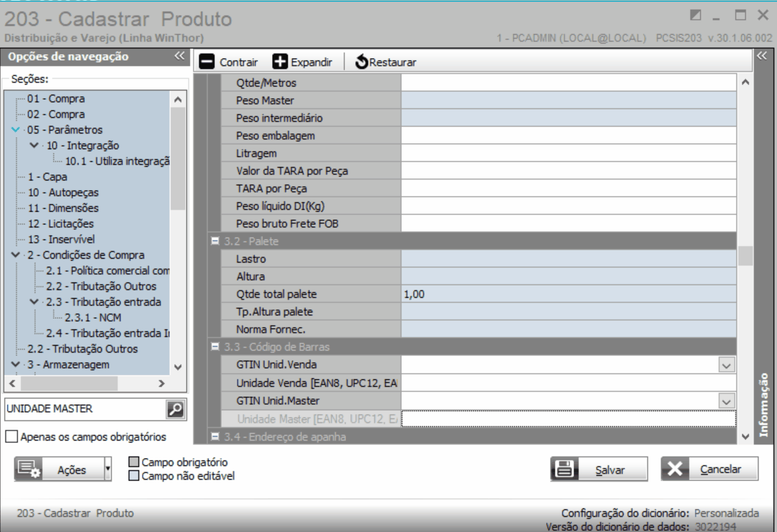This screenshot has width=777, height=532.
Task: Select 2.1 - Política comercial tree item
Action: [108, 271]
